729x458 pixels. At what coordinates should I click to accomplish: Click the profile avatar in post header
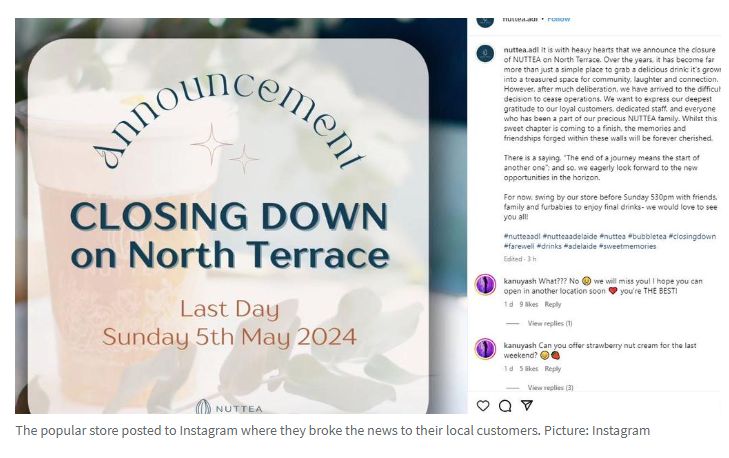tap(486, 20)
